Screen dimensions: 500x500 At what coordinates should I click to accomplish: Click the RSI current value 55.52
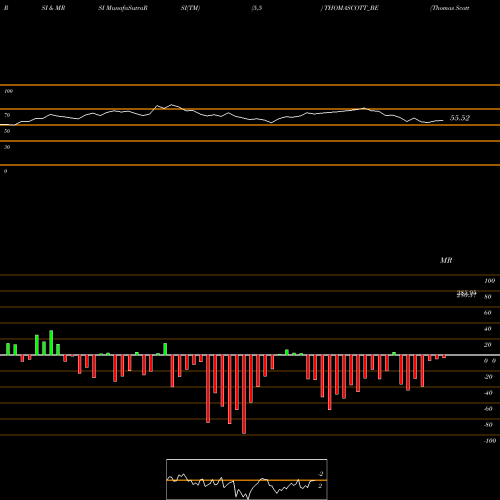coord(460,118)
